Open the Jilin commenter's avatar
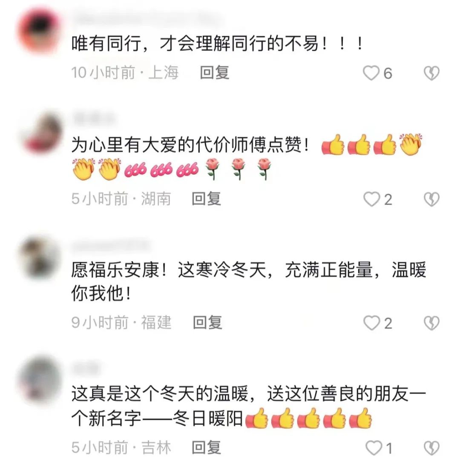Viewport: 460px width, 476px height. (40, 380)
